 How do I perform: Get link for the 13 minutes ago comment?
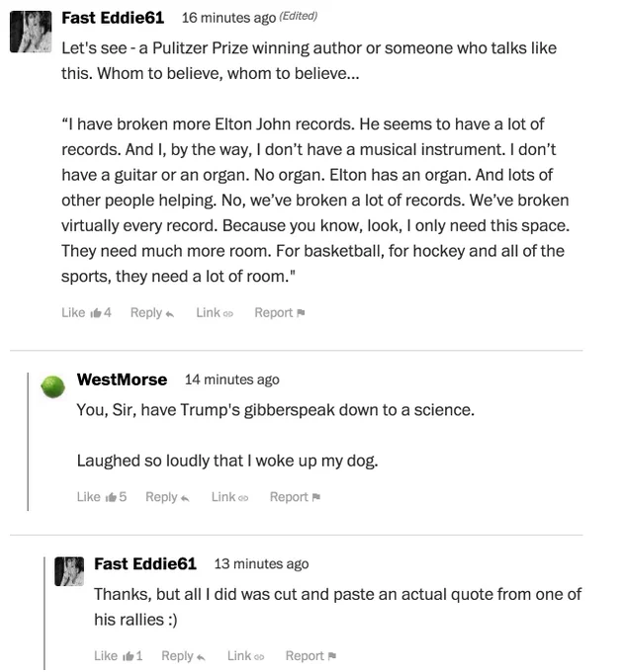[x=246, y=656]
